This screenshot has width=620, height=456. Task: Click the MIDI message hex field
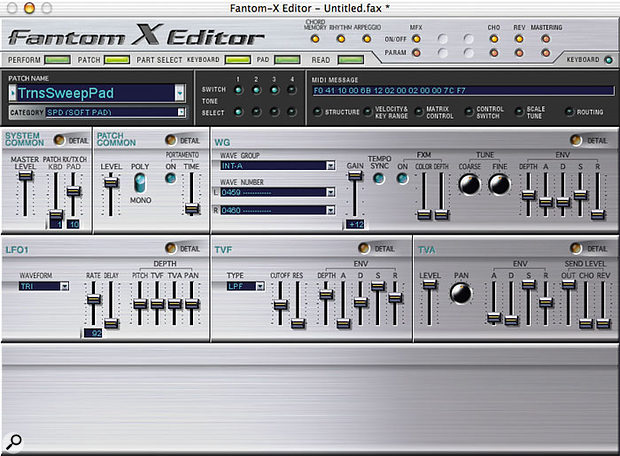[463, 91]
